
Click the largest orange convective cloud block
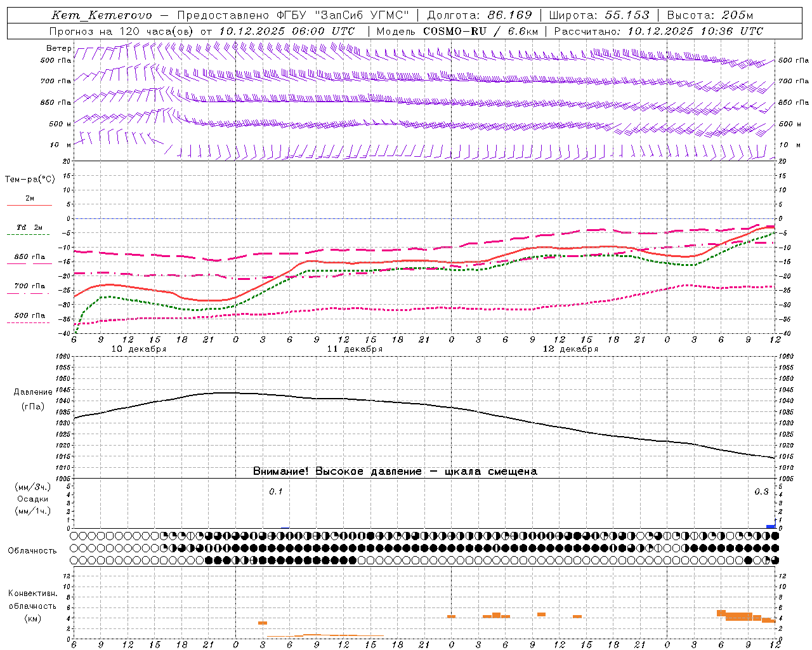pyautogui.click(x=739, y=616)
